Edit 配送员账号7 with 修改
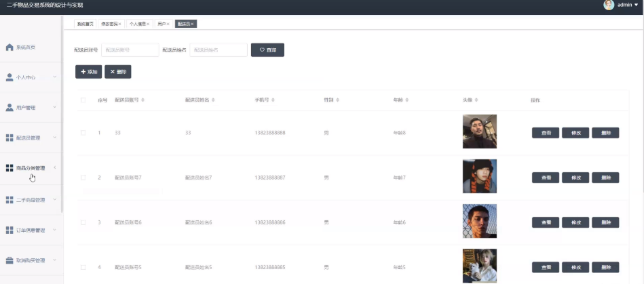This screenshot has width=644, height=284. point(575,178)
